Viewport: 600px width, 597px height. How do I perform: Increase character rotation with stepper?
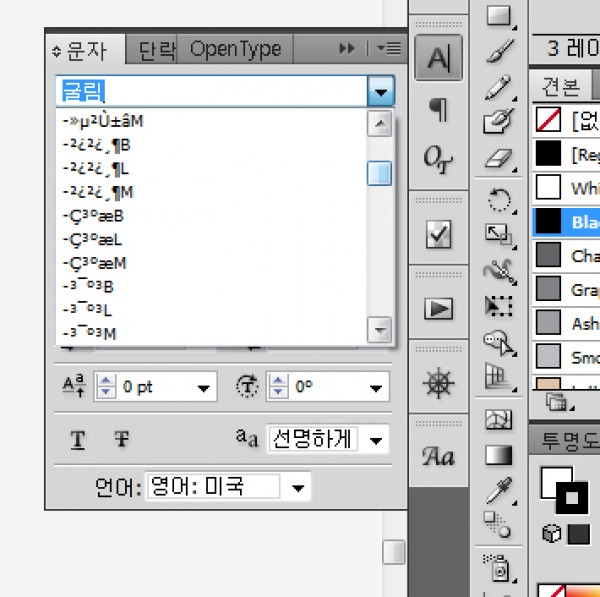(x=278, y=381)
